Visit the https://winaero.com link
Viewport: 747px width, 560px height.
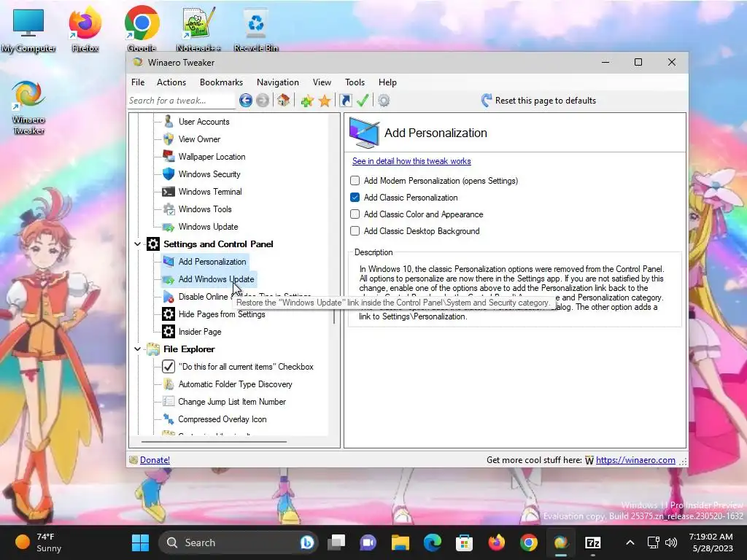pos(635,460)
